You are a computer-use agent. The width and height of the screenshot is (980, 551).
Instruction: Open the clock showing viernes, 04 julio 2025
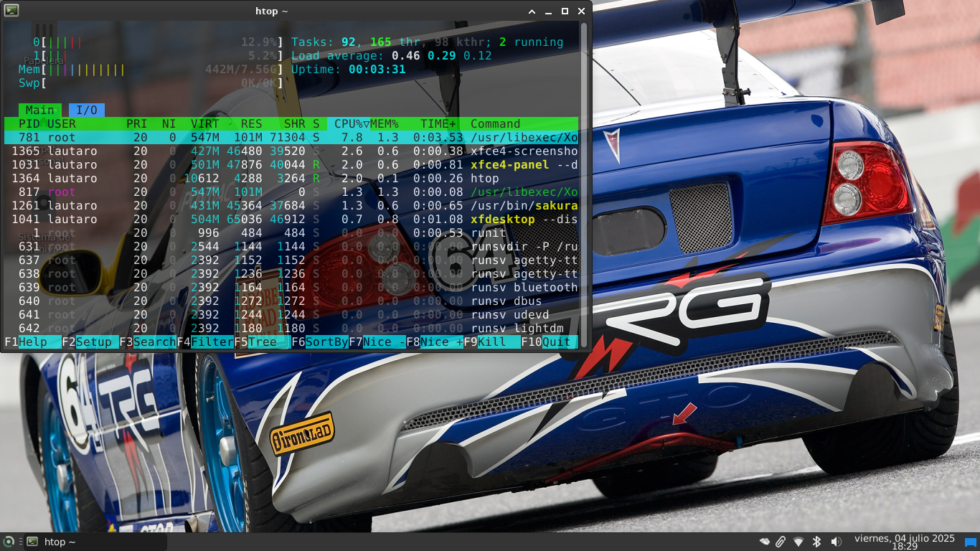point(905,542)
